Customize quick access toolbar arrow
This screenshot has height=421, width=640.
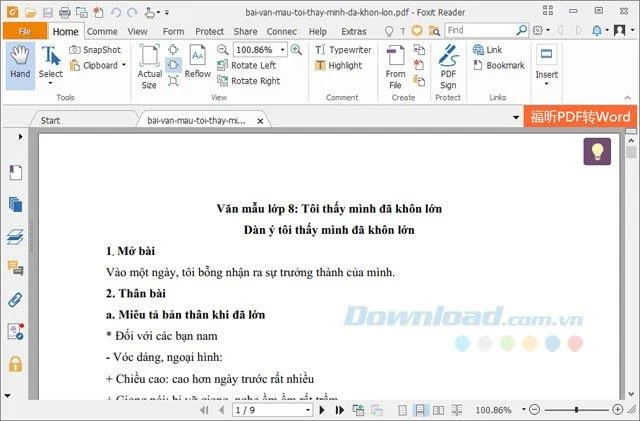[167, 13]
